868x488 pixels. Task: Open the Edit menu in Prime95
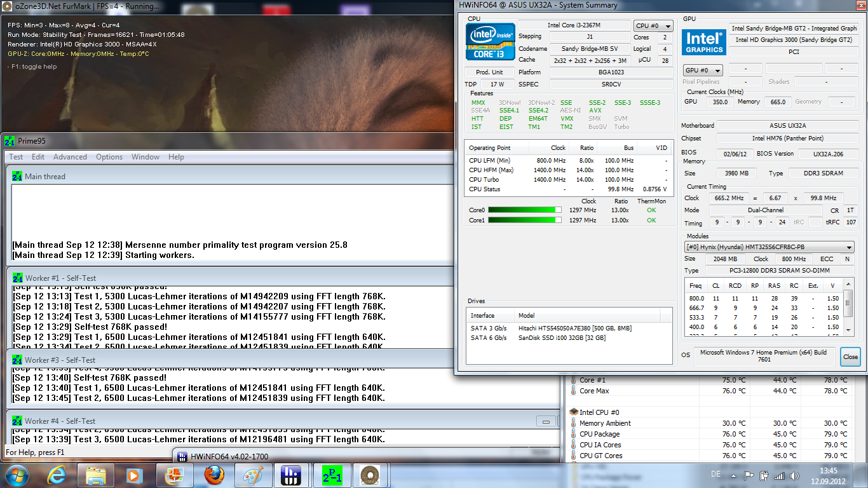coord(38,157)
